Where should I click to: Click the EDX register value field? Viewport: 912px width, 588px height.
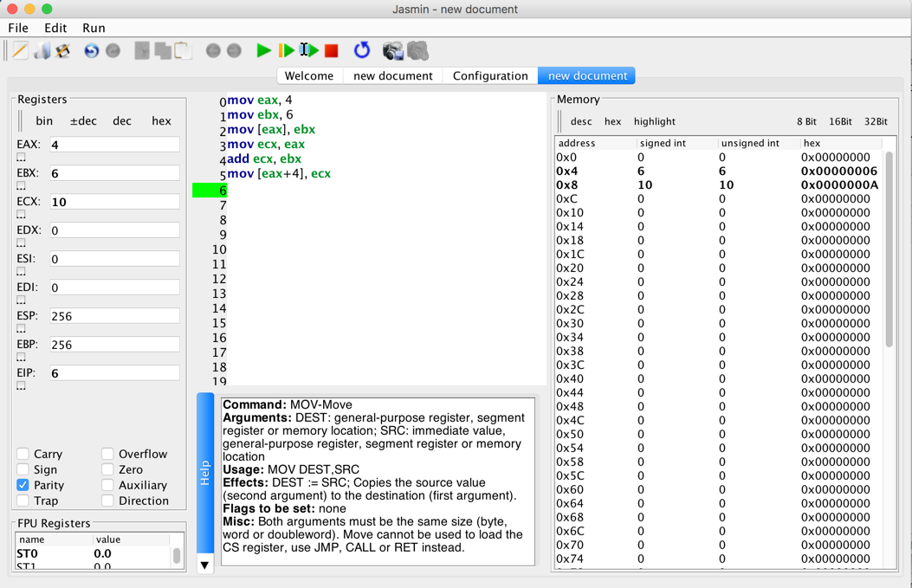(114, 230)
